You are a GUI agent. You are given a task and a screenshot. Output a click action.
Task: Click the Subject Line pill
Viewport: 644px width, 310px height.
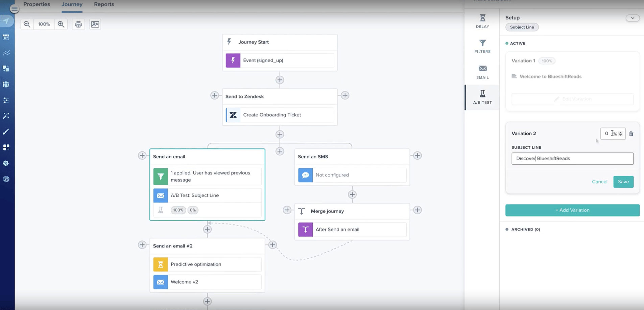point(522,27)
